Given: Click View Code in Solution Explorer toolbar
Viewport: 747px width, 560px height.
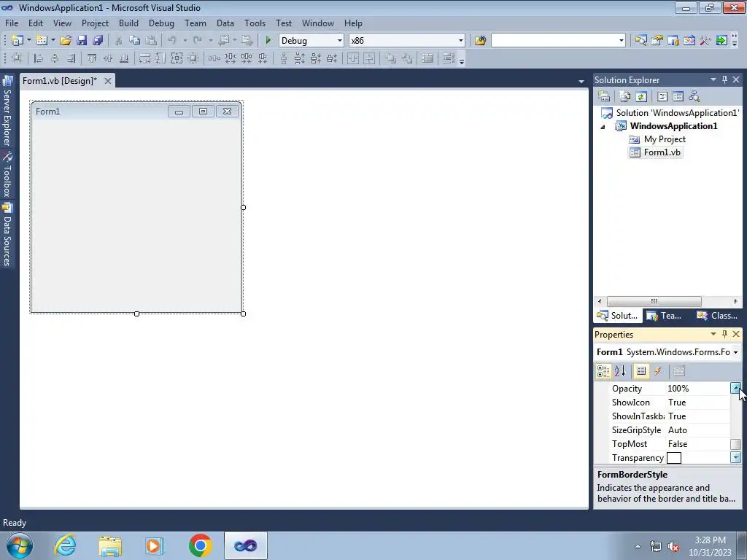Looking at the screenshot, I should pos(662,97).
